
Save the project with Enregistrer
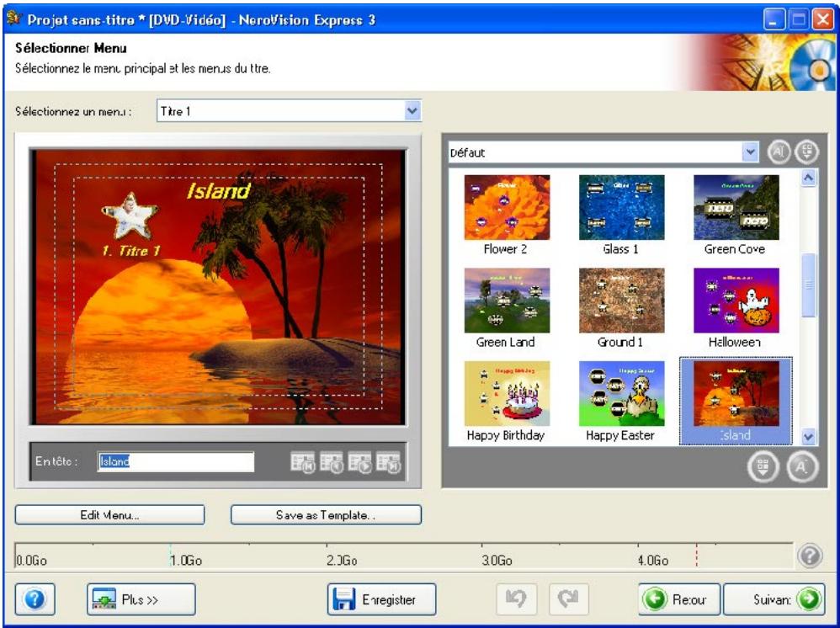pos(382,599)
